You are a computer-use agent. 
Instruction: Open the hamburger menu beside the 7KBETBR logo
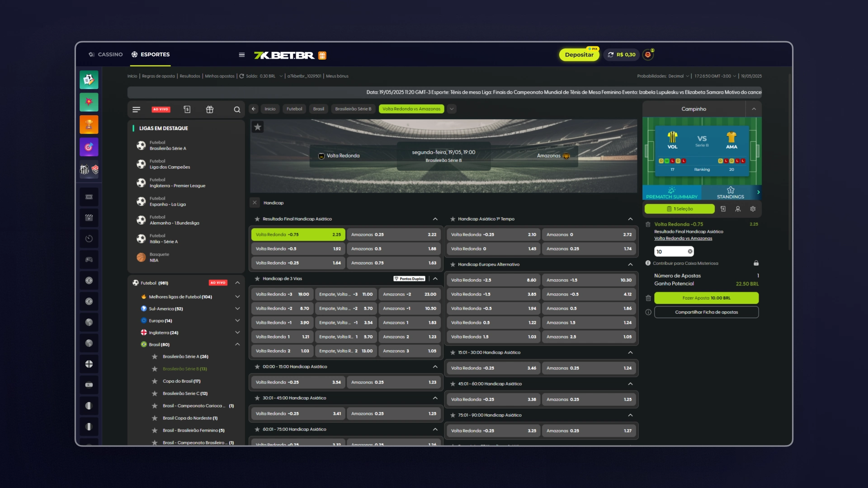coord(242,55)
